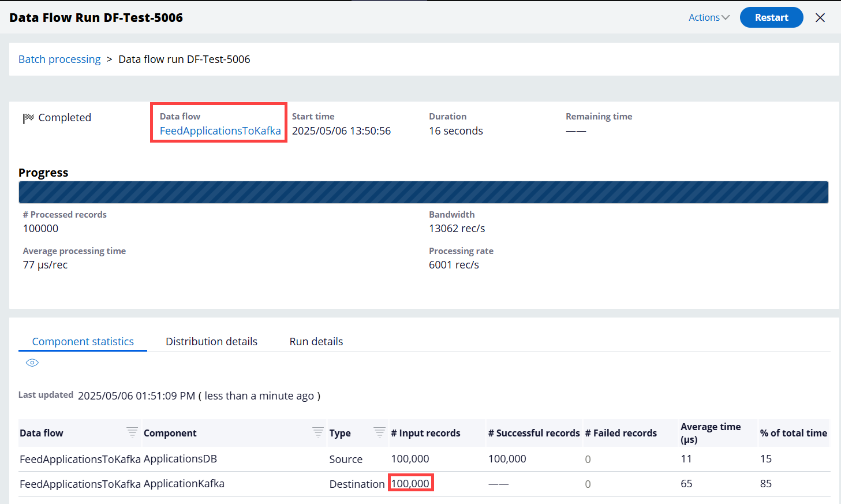Viewport: 841px width, 504px height.
Task: Click the 16 seconds duration value
Action: point(456,130)
